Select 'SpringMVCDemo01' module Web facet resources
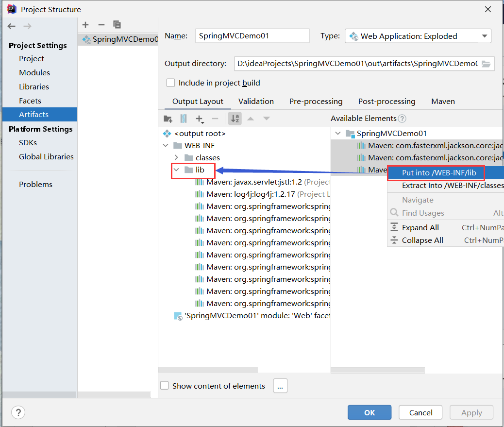This screenshot has width=504, height=427. (252, 316)
